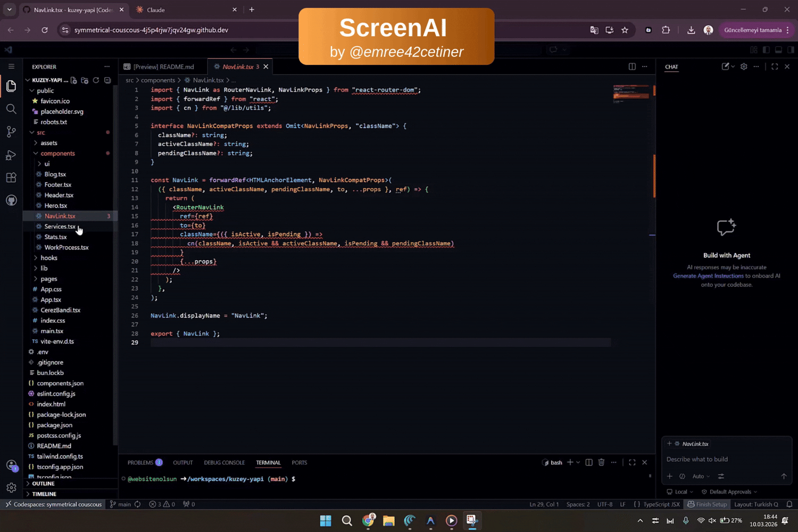This screenshot has height=532, width=798.
Task: Toggle the secondary side bar layout button
Action: point(791,49)
